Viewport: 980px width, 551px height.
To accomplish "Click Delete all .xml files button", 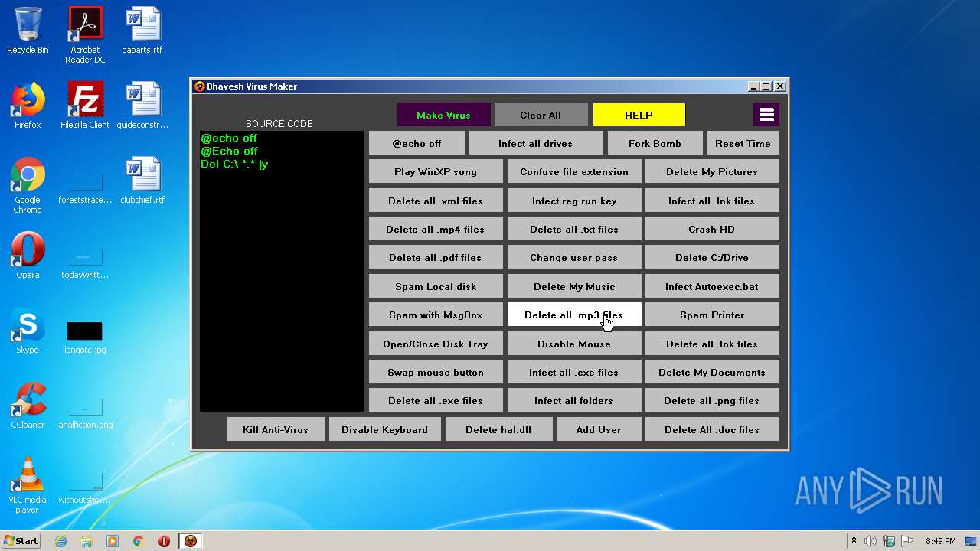I will click(x=436, y=201).
